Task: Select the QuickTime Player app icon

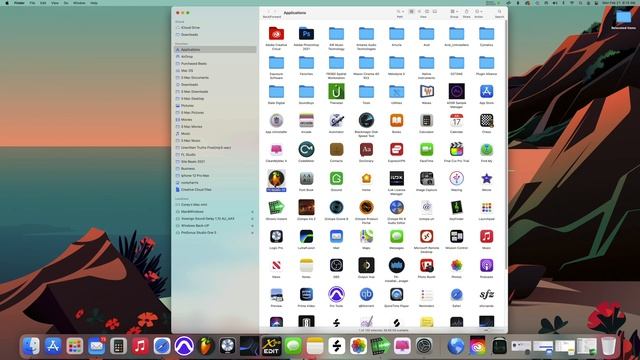Action: (x=396, y=294)
